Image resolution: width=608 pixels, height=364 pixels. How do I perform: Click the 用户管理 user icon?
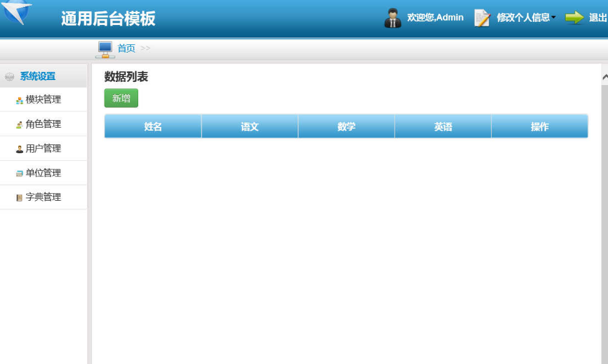click(19, 149)
